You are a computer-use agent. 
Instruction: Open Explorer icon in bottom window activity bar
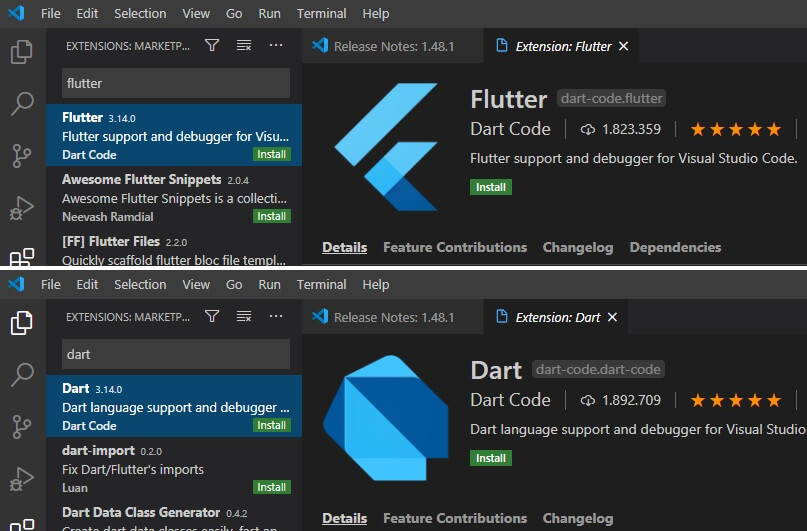22,323
